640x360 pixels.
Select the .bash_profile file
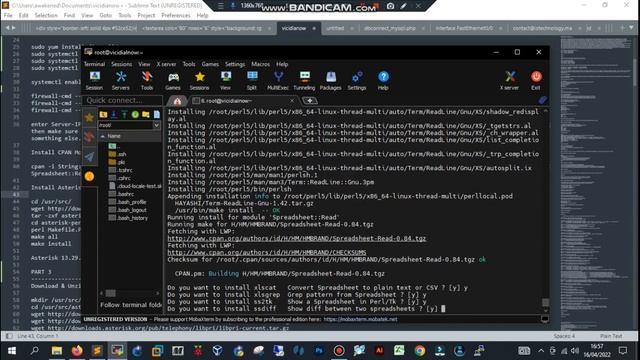coord(127,202)
